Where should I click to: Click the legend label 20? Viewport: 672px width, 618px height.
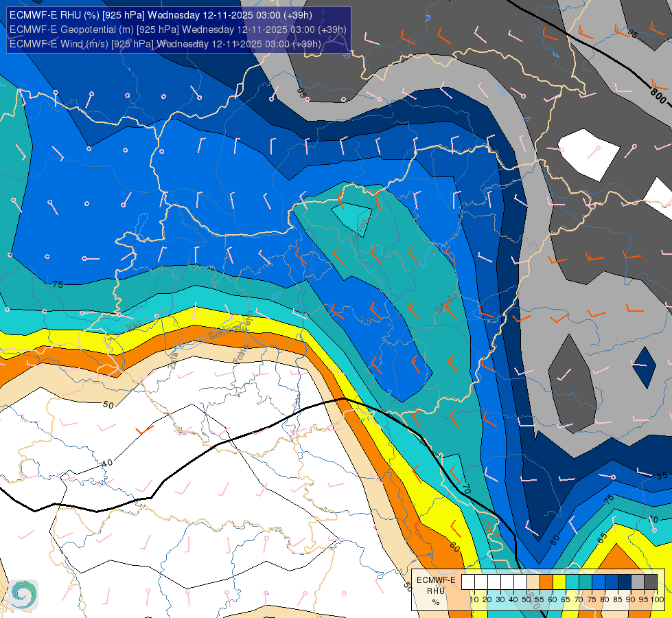[x=487, y=599]
